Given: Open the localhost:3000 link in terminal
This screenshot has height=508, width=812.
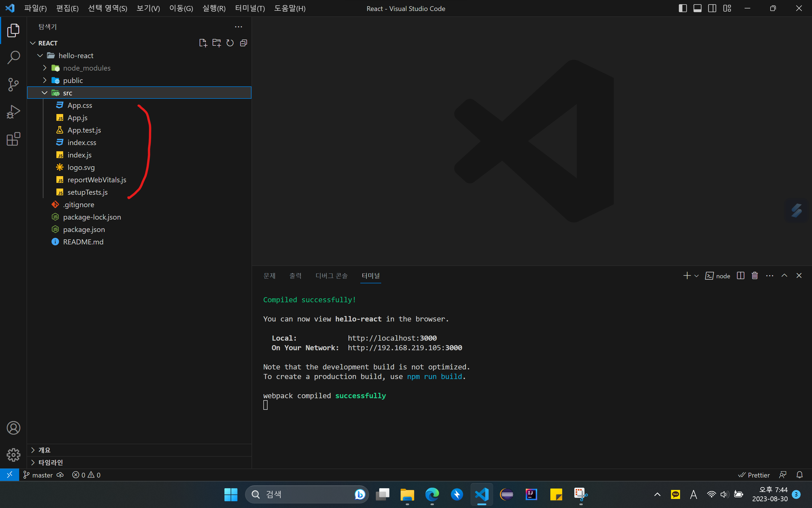Looking at the screenshot, I should click(392, 338).
